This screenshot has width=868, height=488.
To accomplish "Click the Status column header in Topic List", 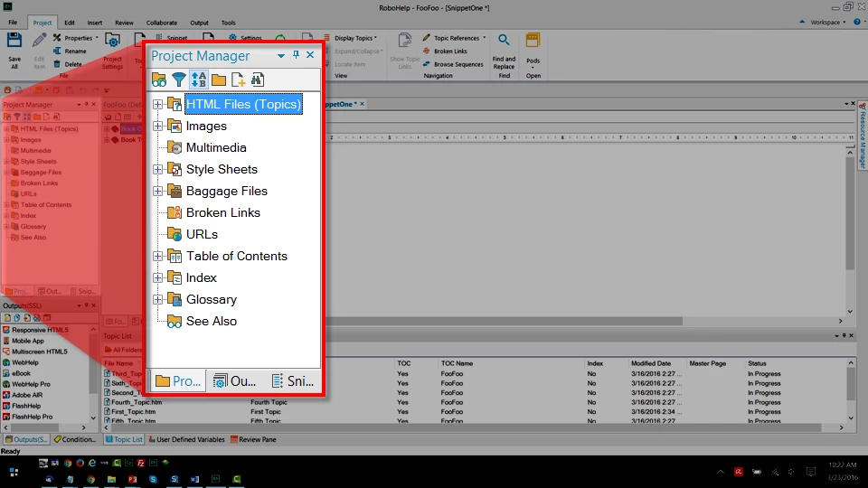I will tap(757, 363).
